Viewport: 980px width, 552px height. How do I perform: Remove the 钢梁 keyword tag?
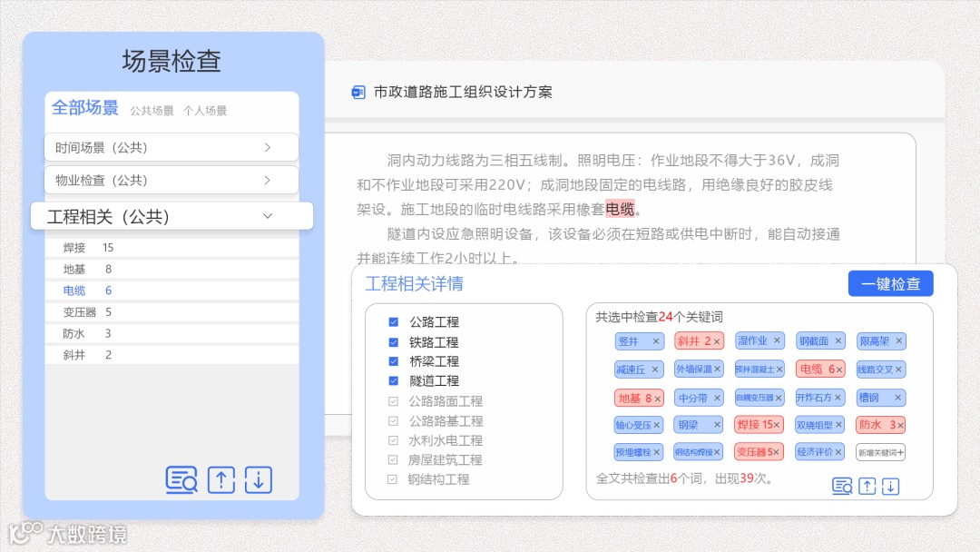(x=717, y=425)
